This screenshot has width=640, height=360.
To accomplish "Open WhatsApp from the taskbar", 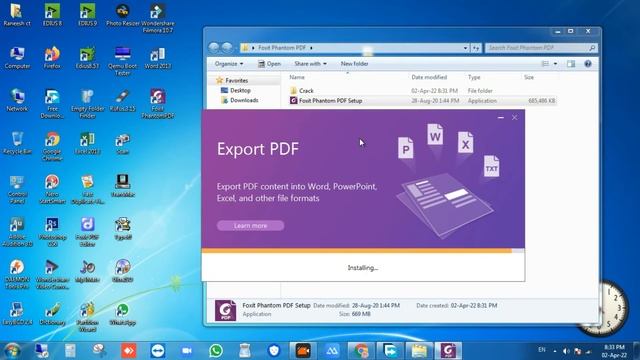I will [216, 351].
